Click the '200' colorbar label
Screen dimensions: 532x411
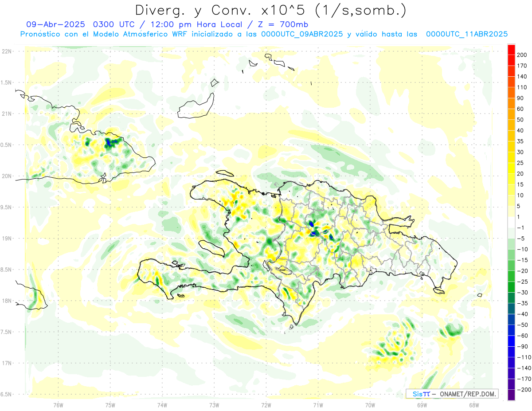coord(523,55)
